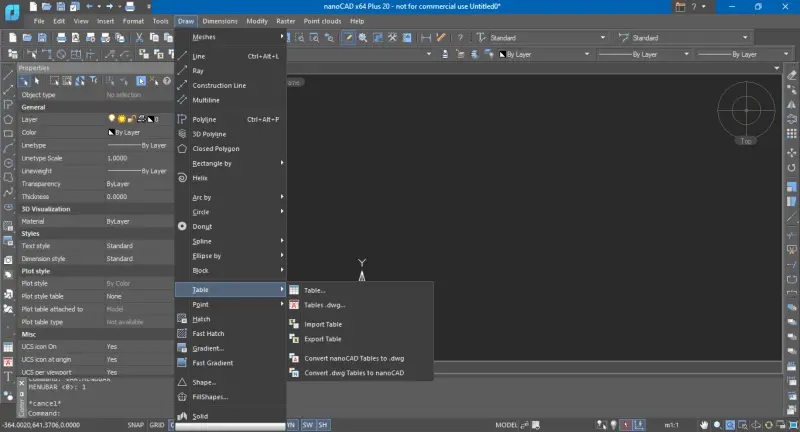Click the m1:1 scale in status bar
Screen dimensions: 800x432
(671, 425)
